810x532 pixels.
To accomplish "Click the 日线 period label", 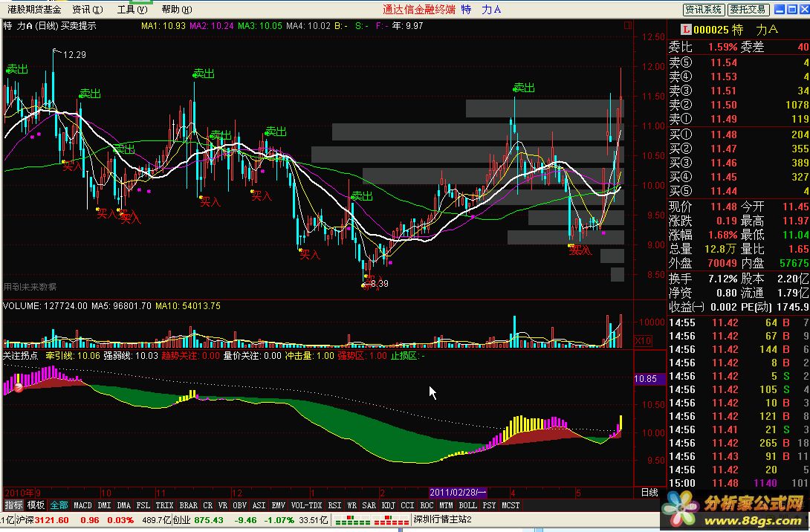I will pos(649,492).
